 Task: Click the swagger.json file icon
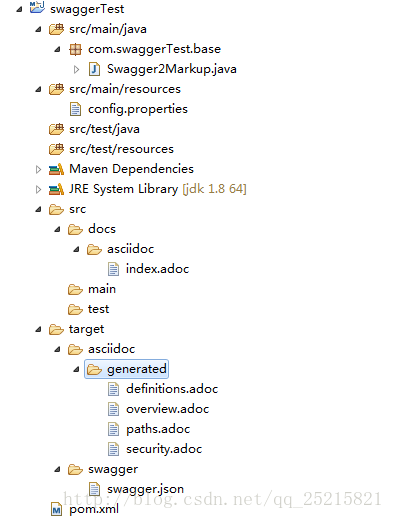(94, 489)
